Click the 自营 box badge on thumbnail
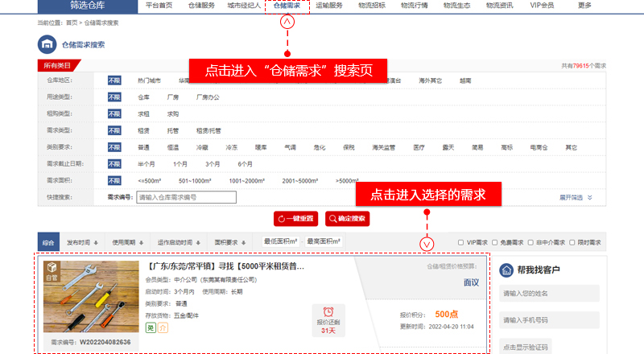Viewport: 644px width, 354px height. click(52, 270)
